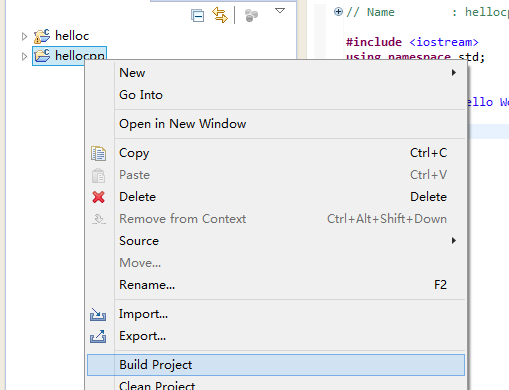Click the Collapse All toolbar icon

click(197, 16)
